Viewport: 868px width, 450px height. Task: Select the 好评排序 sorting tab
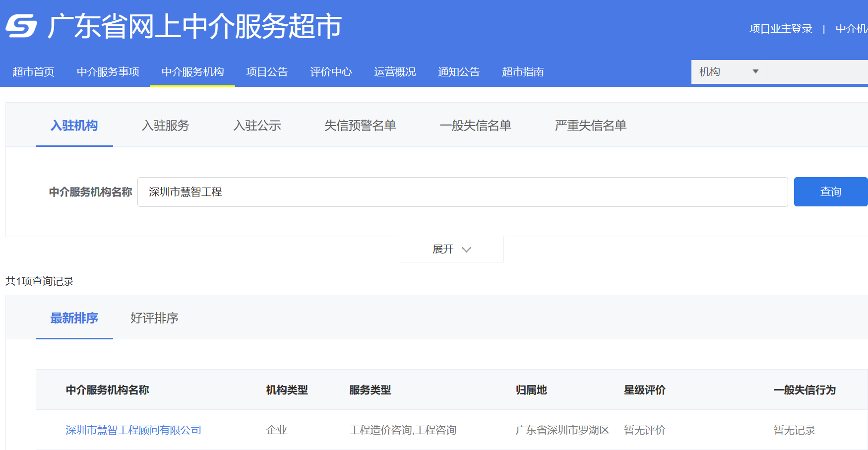click(x=154, y=318)
